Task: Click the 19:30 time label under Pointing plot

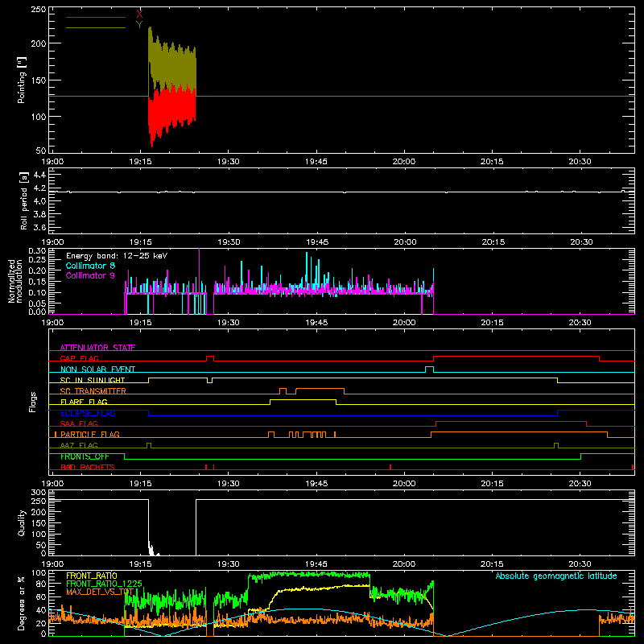Action: (x=229, y=162)
